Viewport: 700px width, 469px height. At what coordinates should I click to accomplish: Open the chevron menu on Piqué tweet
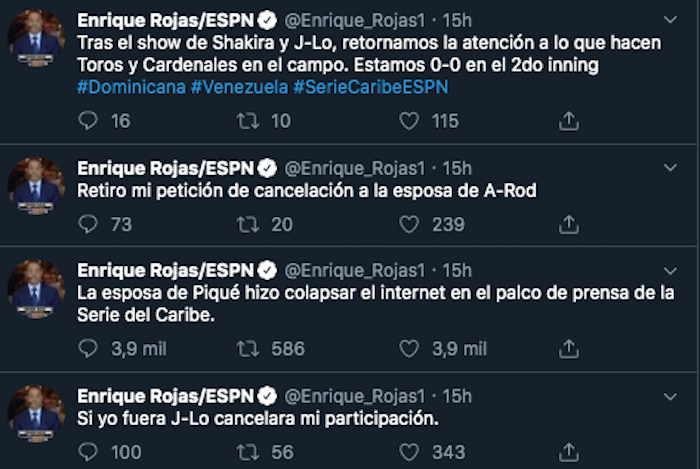(x=668, y=272)
